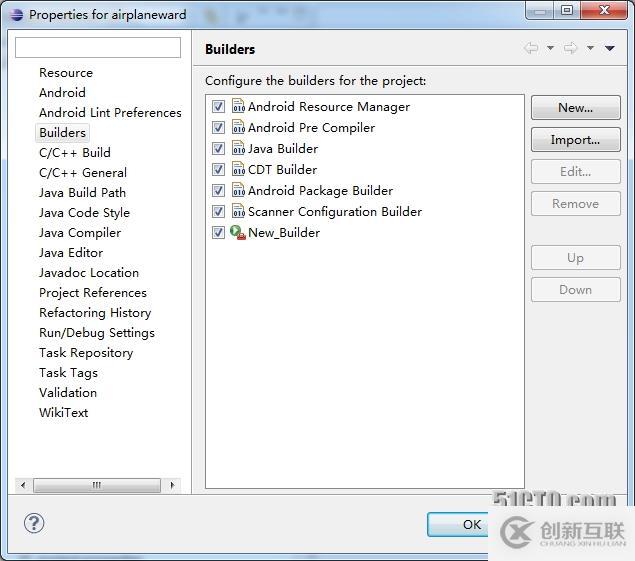Click the sidebar horizontal scrollbar thumb
Image resolution: width=635 pixels, height=561 pixels.
pyautogui.click(x=97, y=485)
